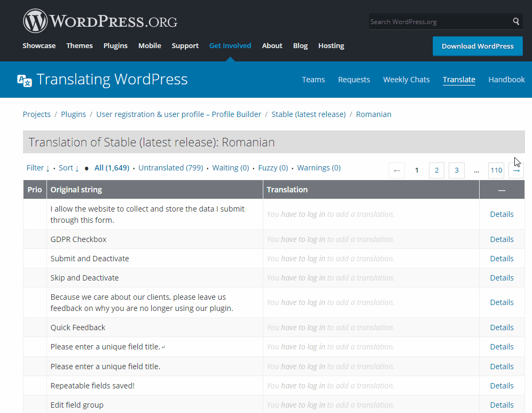Click the search magnifier icon
The width and height of the screenshot is (532, 413).
(516, 21)
